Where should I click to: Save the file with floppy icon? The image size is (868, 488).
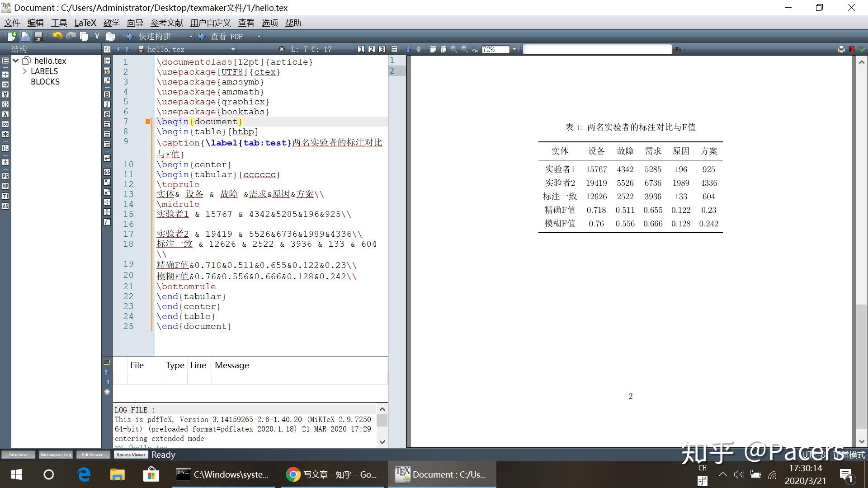pos(38,37)
